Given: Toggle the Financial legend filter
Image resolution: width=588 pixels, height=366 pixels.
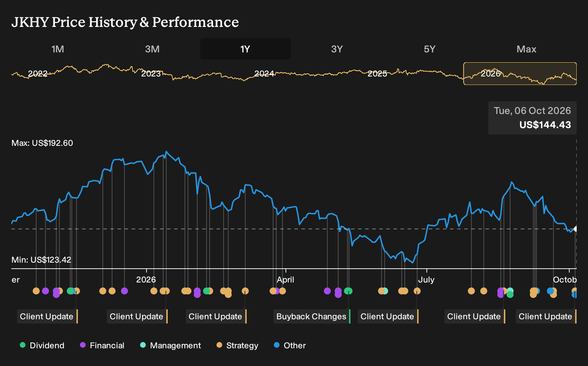Looking at the screenshot, I should click(x=102, y=345).
